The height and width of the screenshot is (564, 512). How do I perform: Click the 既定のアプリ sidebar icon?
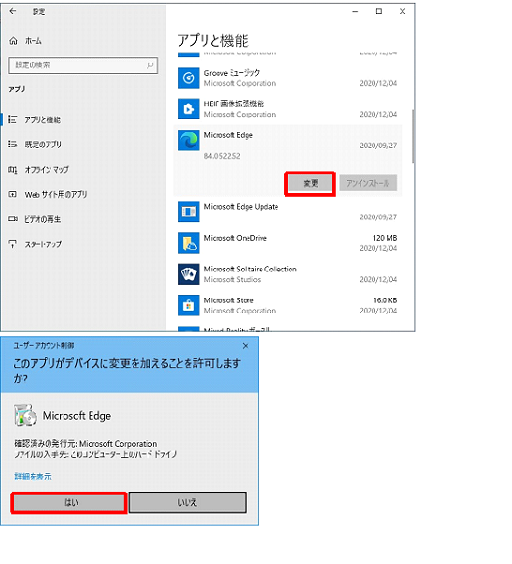tap(13, 144)
